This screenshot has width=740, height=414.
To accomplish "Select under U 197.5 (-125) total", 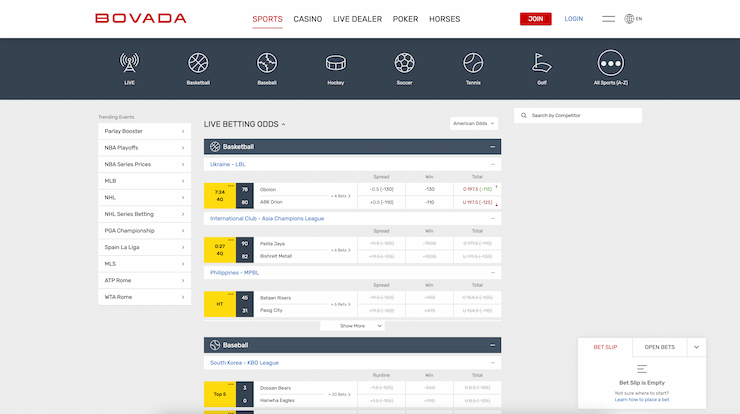I will point(477,202).
